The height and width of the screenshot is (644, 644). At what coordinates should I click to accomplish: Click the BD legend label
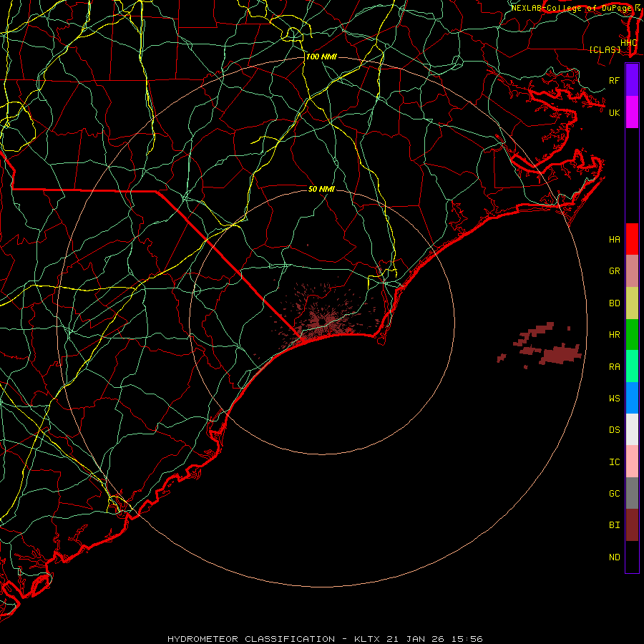614,303
